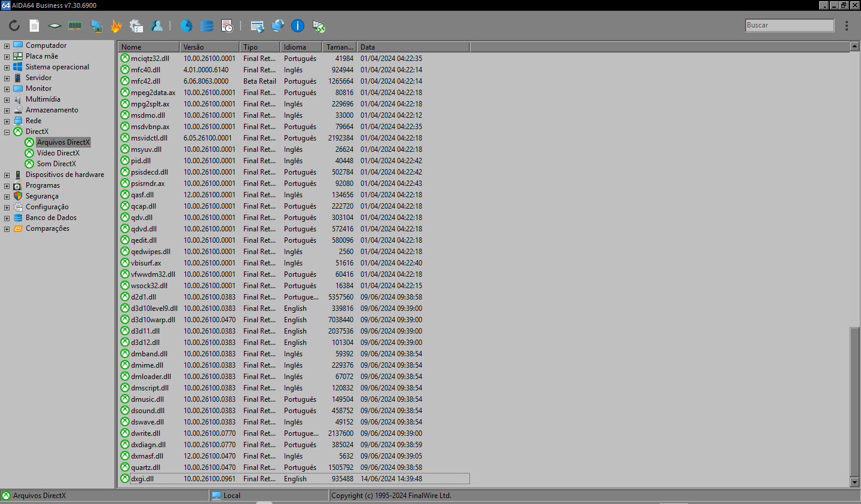Click the monitor with green arrows icon
The height and width of the screenshot is (504, 861).
[x=319, y=26]
